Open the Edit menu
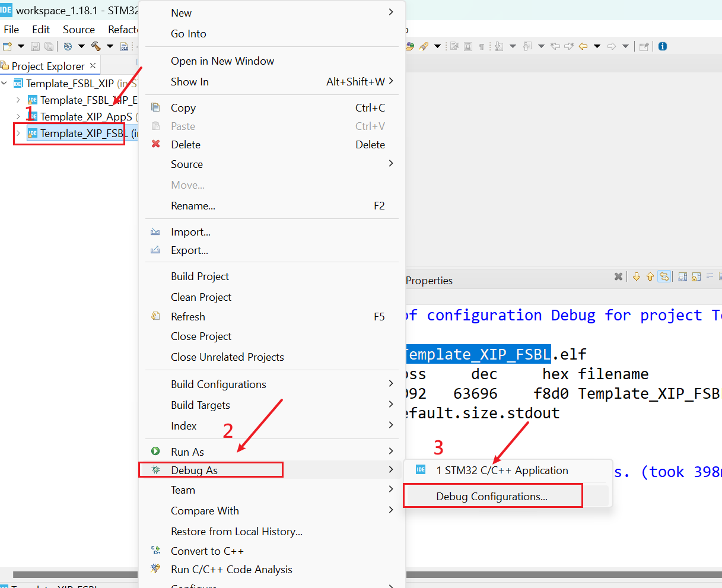 pyautogui.click(x=41, y=29)
